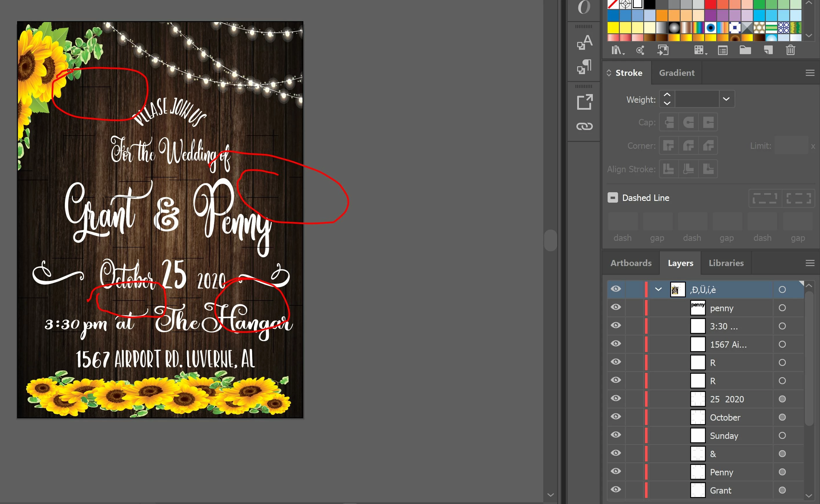The image size is (820, 504).
Task: Open the Asset Export panel icon
Action: (584, 102)
